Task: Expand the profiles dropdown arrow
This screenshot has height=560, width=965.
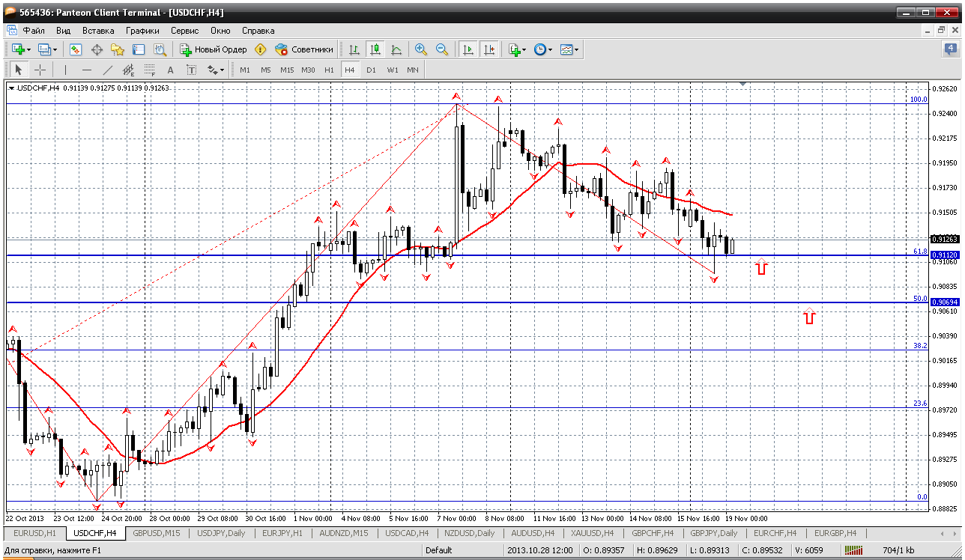Action: (x=55, y=49)
